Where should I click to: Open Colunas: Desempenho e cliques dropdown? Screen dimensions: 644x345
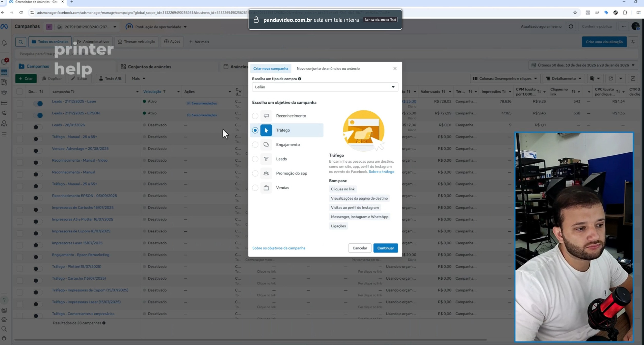(x=505, y=78)
